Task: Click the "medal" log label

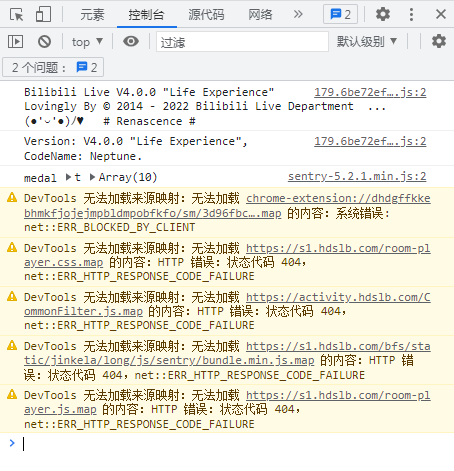Action: coord(40,178)
